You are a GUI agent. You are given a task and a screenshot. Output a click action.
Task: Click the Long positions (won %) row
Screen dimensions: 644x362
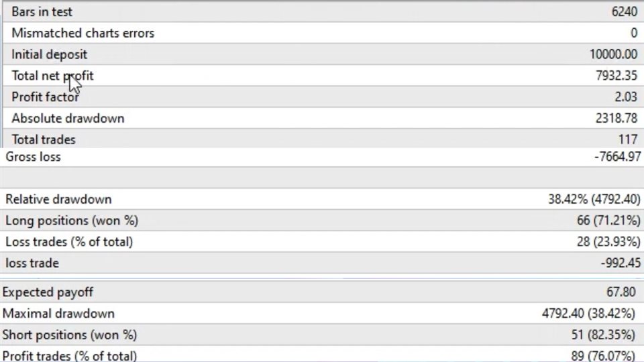pos(322,221)
